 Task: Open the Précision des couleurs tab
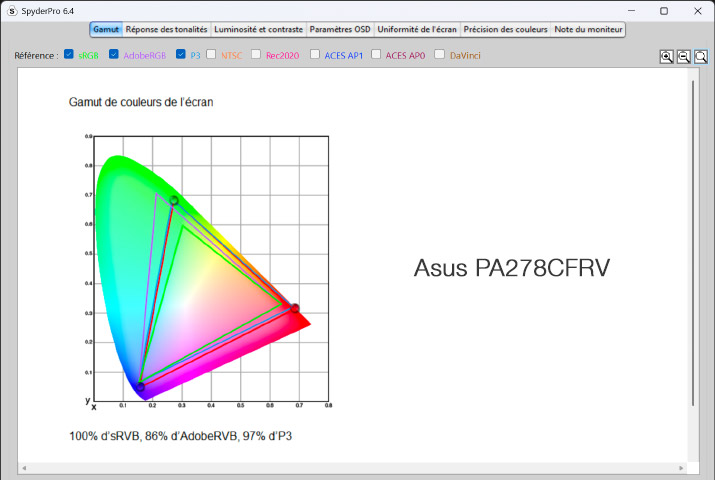point(505,29)
